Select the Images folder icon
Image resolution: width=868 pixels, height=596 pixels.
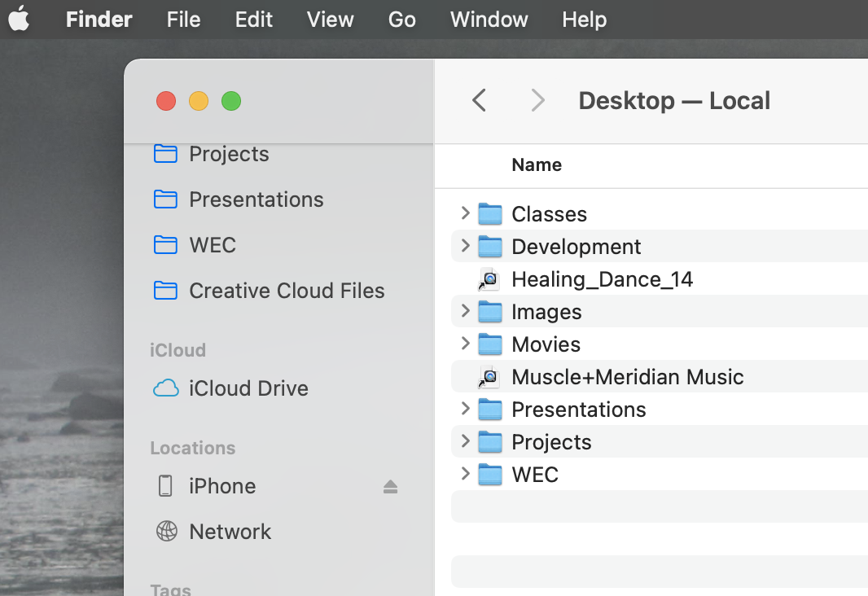(x=490, y=312)
